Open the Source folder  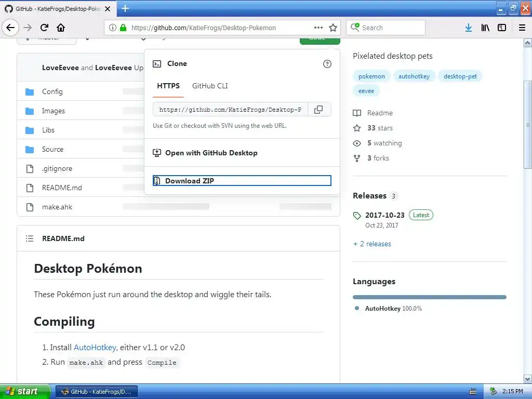(52, 149)
